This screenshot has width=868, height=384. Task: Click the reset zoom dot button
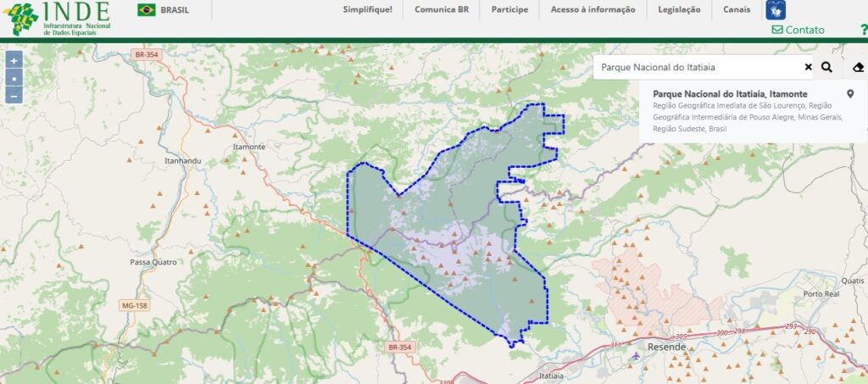tap(14, 78)
